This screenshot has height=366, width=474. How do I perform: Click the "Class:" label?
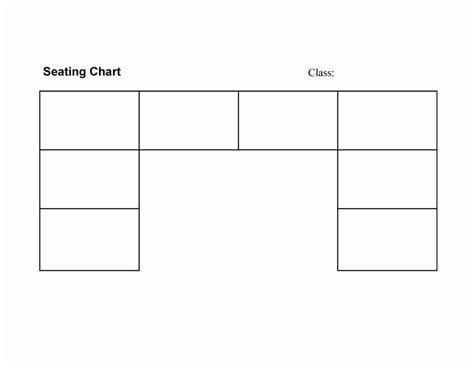321,73
